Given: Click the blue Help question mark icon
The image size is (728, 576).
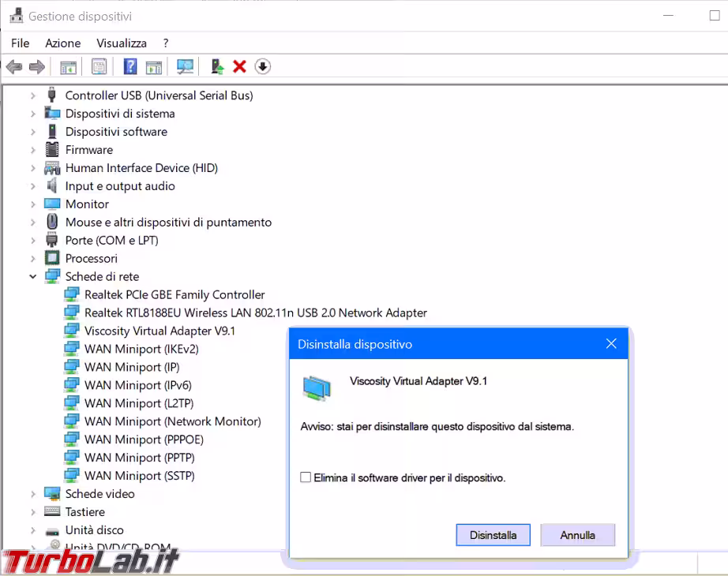Looking at the screenshot, I should point(130,66).
